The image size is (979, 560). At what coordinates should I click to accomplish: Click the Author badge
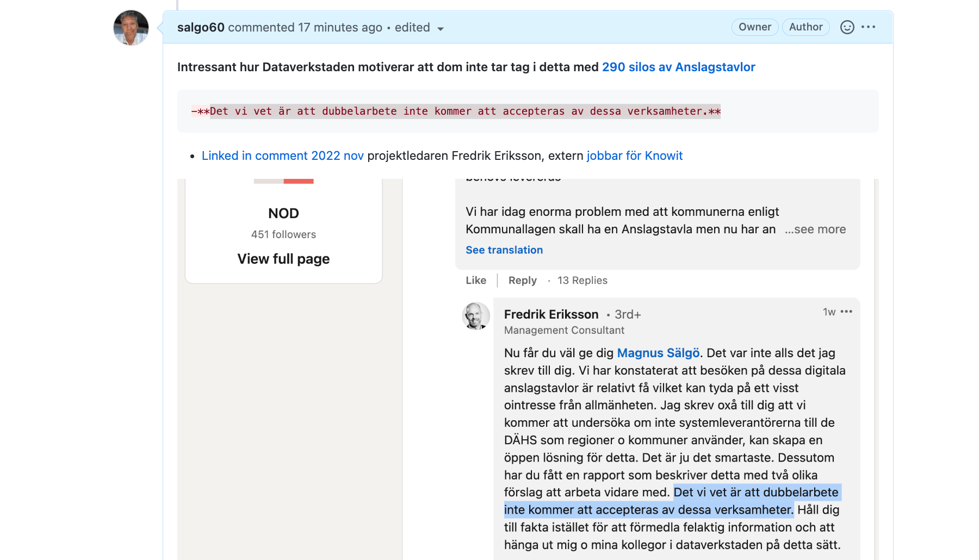(805, 27)
